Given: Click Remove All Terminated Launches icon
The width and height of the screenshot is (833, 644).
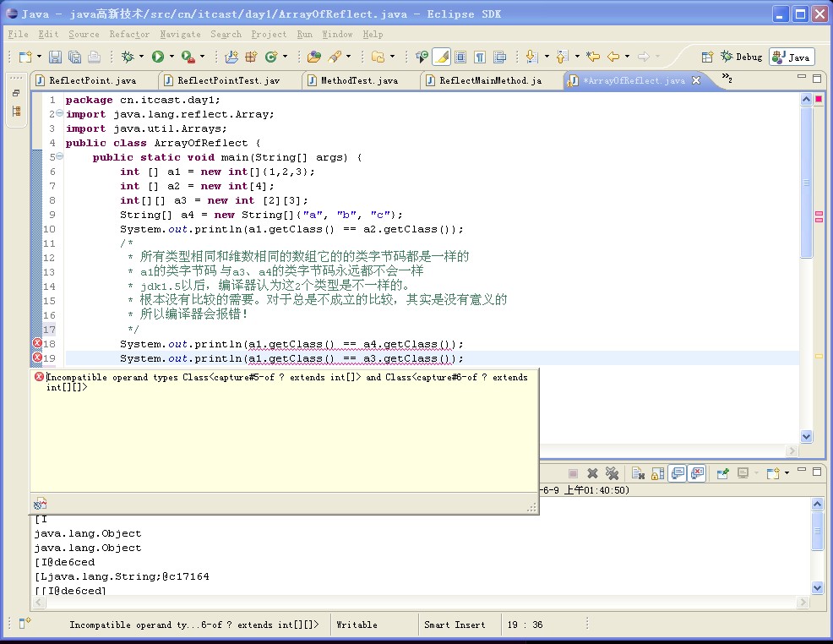Looking at the screenshot, I should click(612, 473).
